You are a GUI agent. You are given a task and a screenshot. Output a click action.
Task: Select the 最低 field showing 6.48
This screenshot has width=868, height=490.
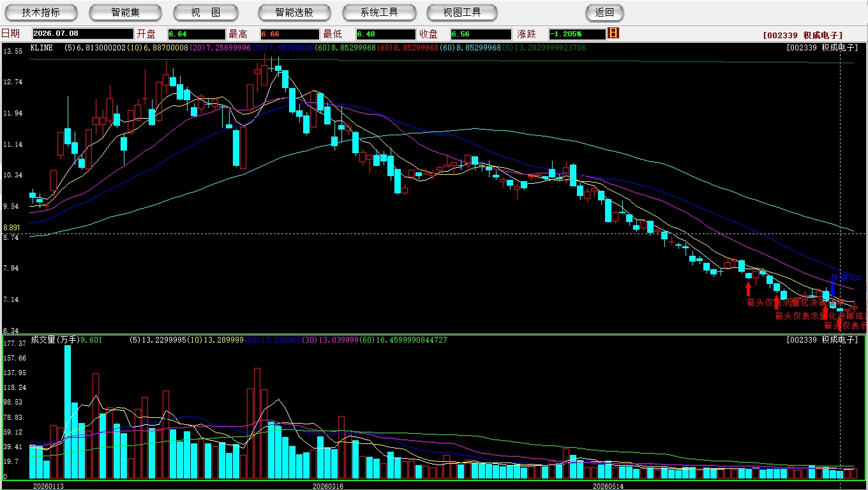(x=385, y=34)
